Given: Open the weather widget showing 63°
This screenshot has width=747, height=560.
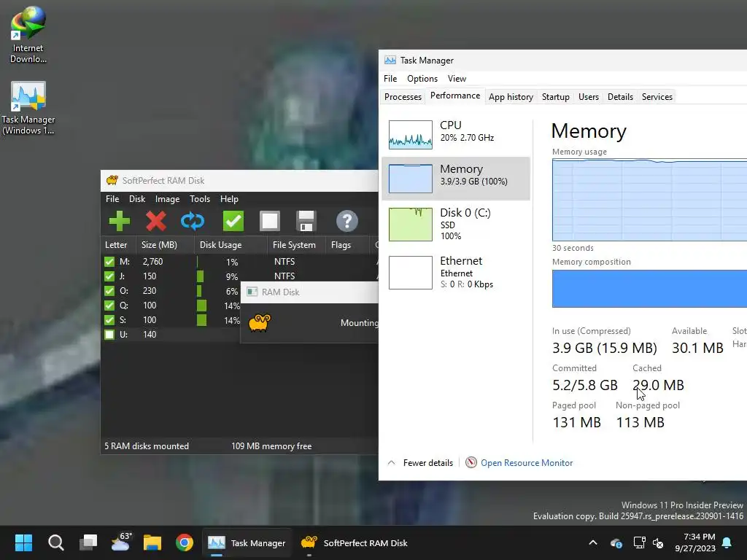Looking at the screenshot, I should pyautogui.click(x=120, y=542).
